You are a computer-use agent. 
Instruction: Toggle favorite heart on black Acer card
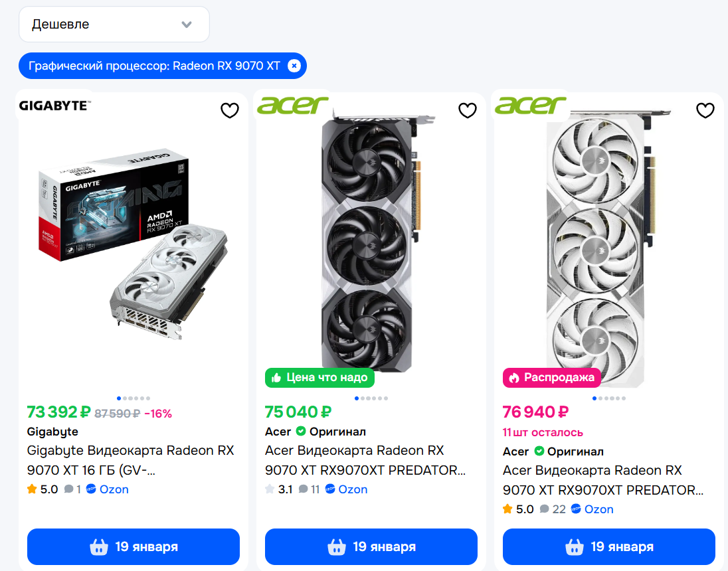point(468,111)
